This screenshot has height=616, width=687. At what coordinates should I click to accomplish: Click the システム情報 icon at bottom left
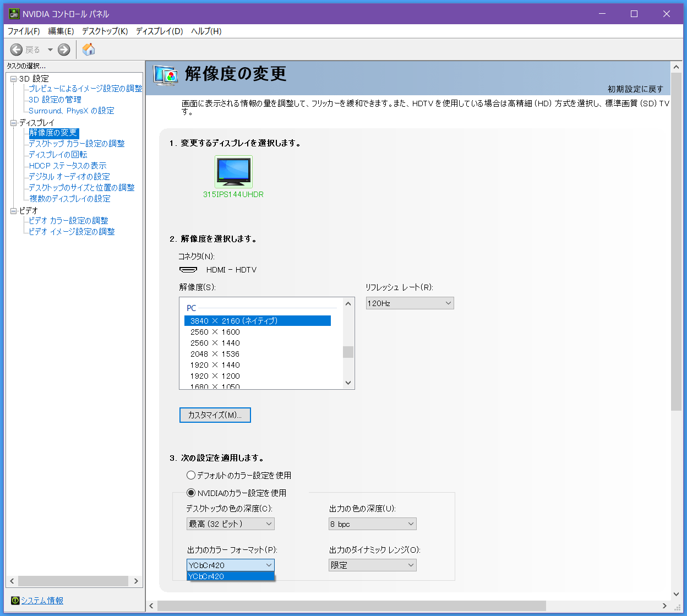click(x=15, y=601)
